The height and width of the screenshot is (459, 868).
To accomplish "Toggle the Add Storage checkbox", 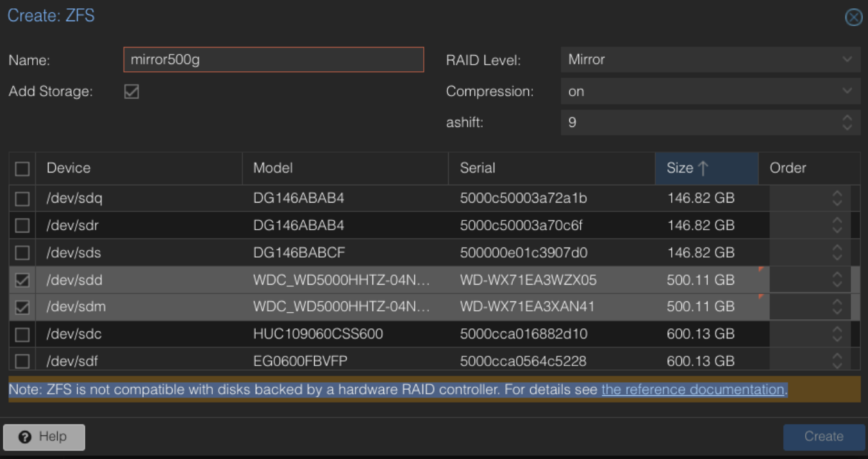I will point(131,92).
